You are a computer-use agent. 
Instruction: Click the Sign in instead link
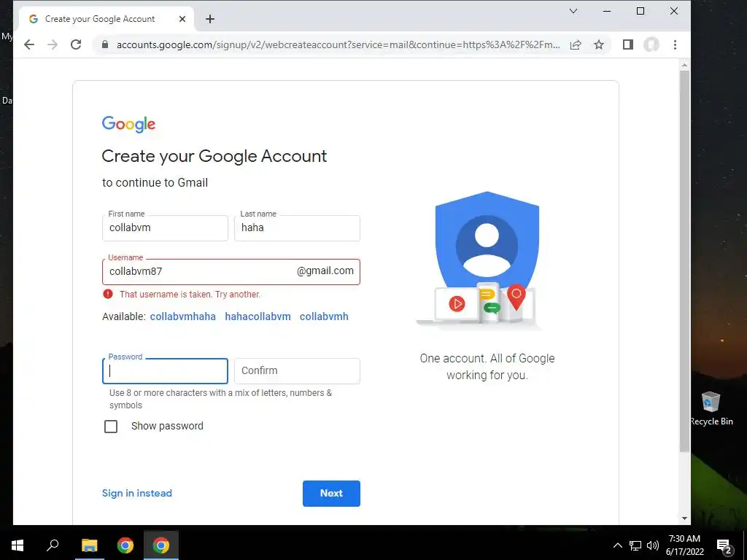pyautogui.click(x=136, y=494)
